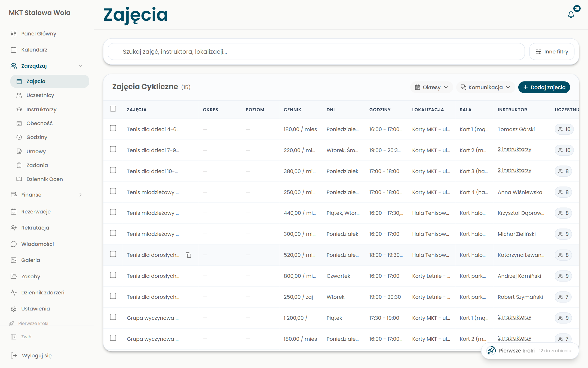Click the Dodaj zajęcia button
Viewport: 588px width, 368px height.
544,87
